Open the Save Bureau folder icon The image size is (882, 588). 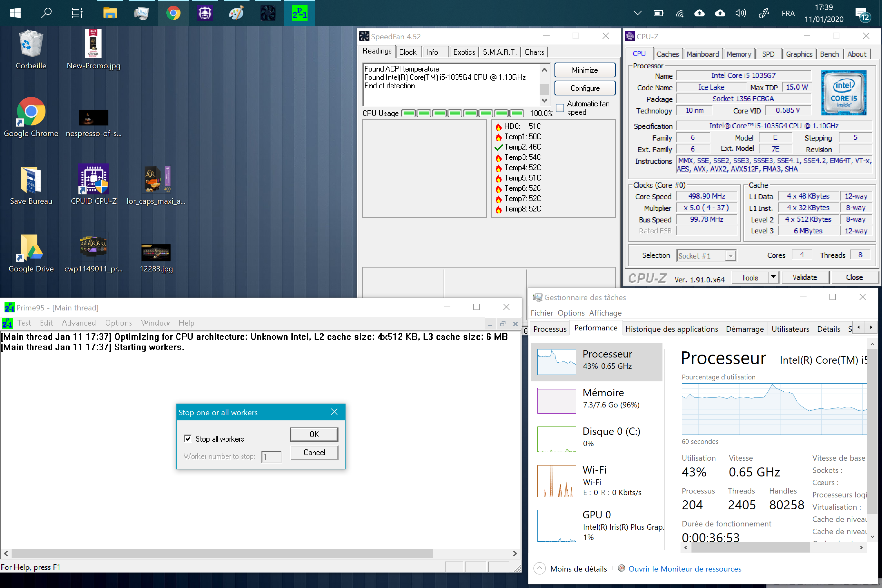tap(31, 180)
